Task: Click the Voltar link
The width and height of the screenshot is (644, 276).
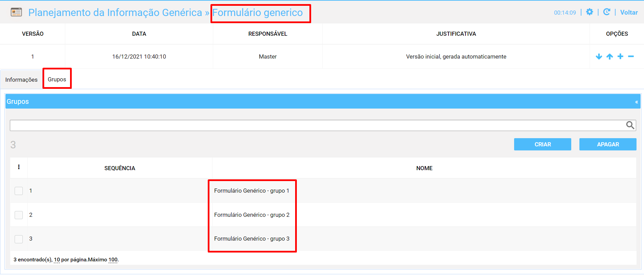Action: [629, 12]
